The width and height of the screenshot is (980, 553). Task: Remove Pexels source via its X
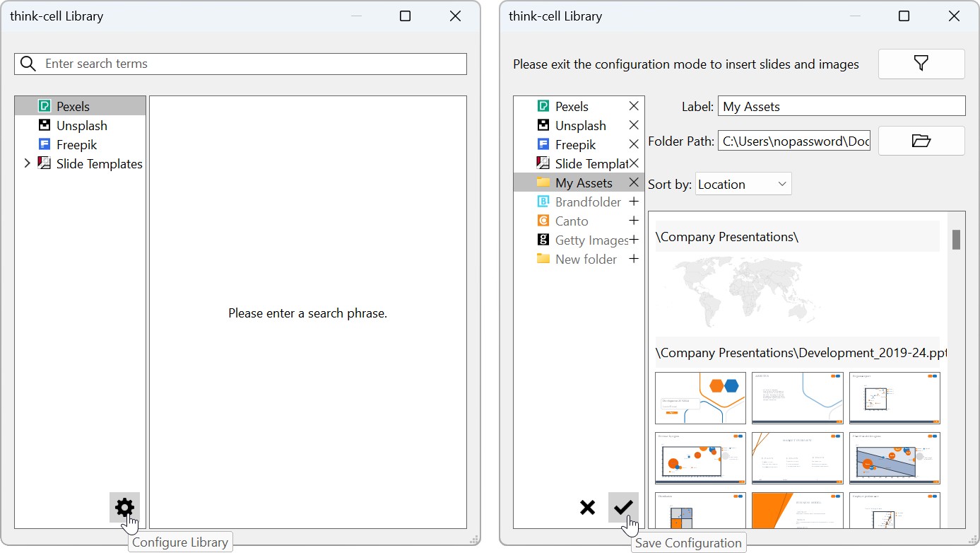pos(634,106)
